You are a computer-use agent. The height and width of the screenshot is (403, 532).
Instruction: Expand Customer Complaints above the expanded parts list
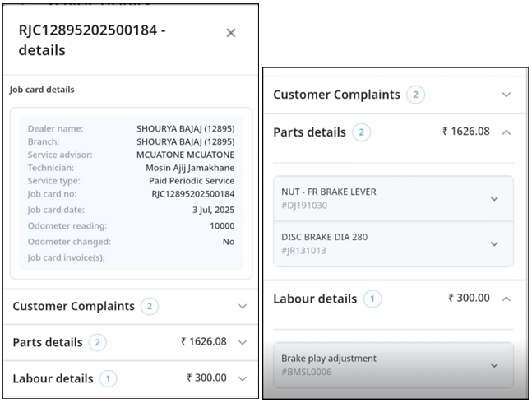coord(506,95)
